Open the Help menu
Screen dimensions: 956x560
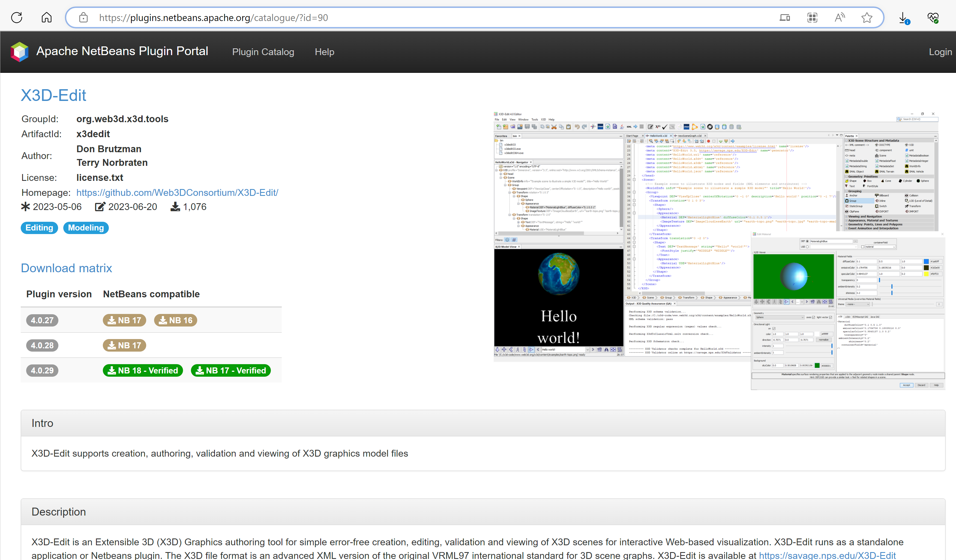click(x=324, y=52)
